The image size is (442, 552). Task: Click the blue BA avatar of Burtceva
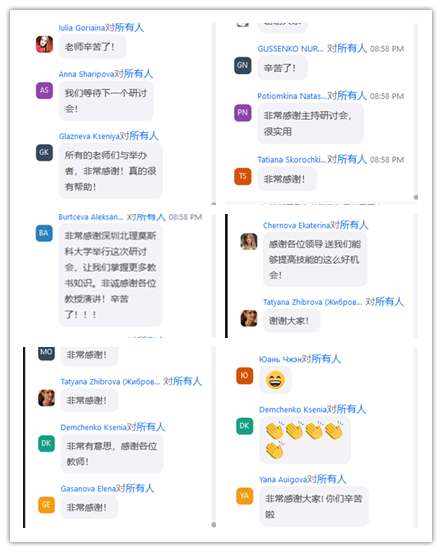(x=44, y=233)
